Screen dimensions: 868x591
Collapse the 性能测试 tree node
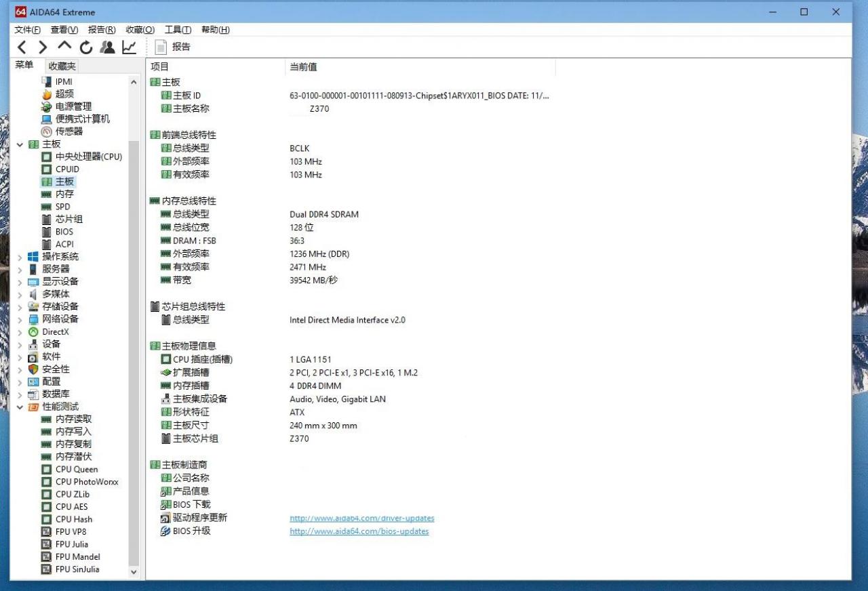pos(20,407)
